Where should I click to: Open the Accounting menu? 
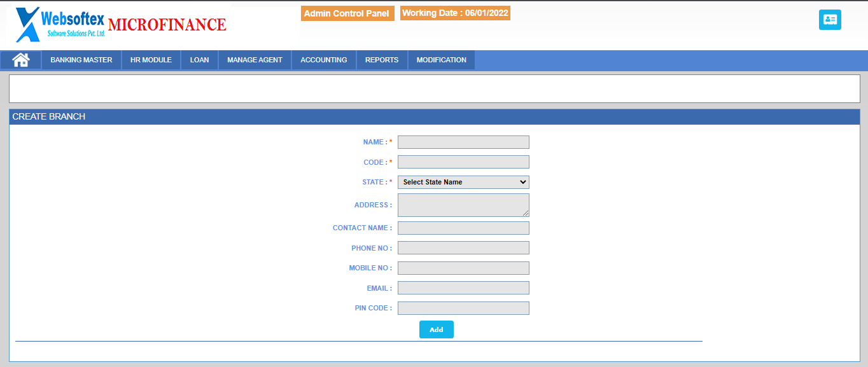[324, 60]
